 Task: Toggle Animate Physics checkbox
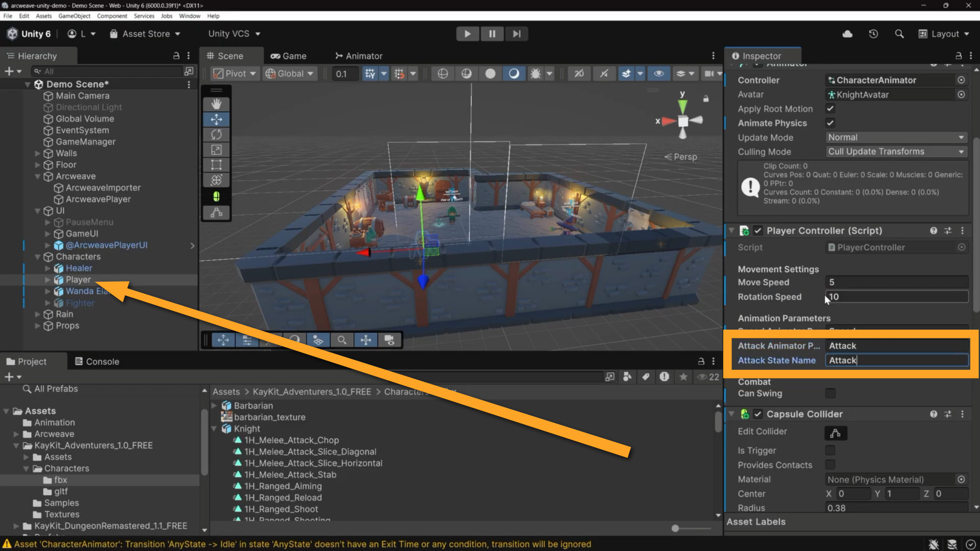[x=830, y=123]
